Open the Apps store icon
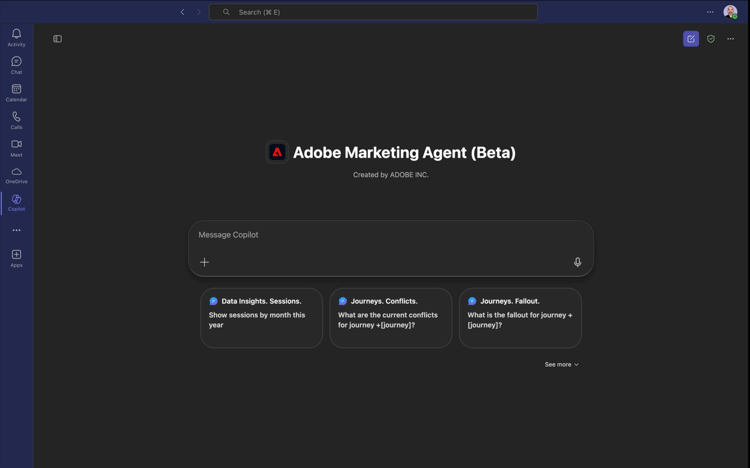Image resolution: width=750 pixels, height=468 pixels. tap(16, 258)
